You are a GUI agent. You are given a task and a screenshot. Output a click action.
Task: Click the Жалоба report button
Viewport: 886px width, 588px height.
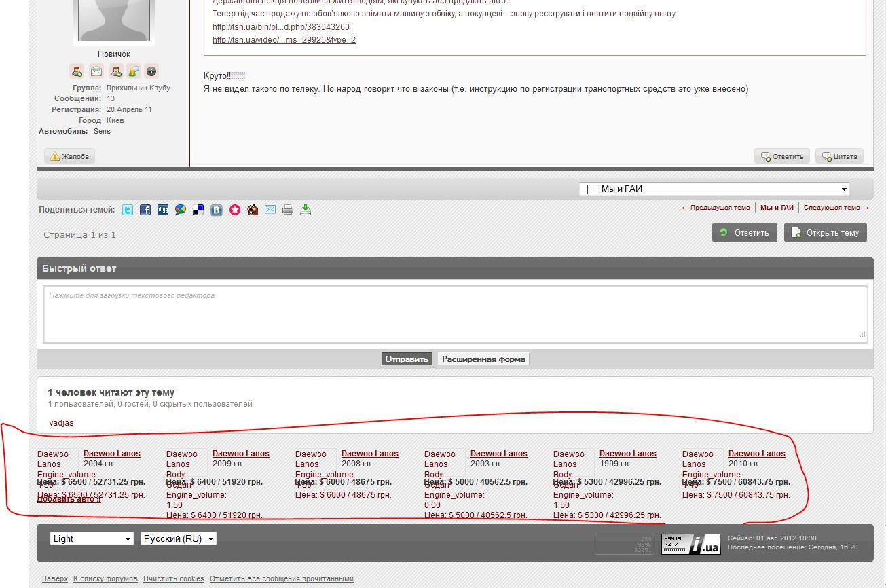coord(69,156)
